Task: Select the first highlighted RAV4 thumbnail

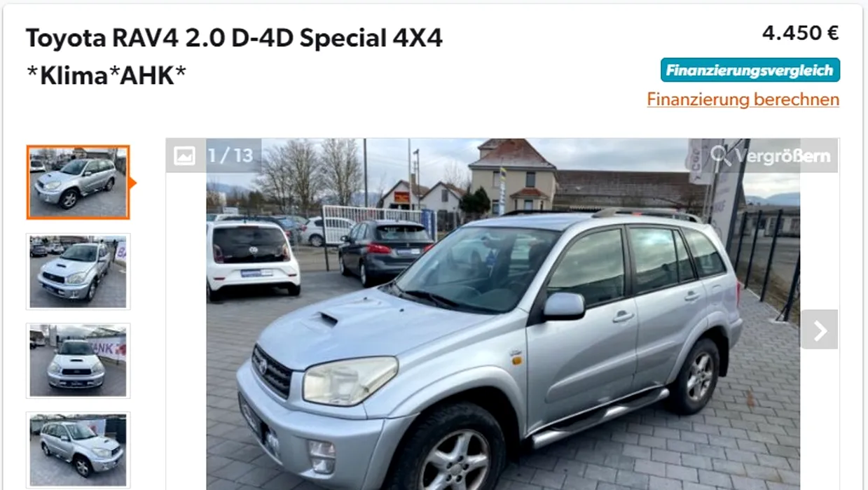Action: pyautogui.click(x=78, y=183)
